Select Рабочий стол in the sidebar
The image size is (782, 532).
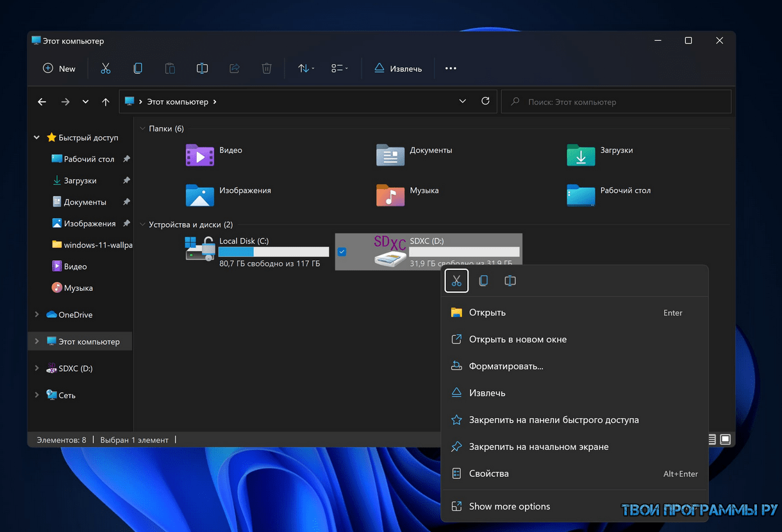tap(89, 159)
